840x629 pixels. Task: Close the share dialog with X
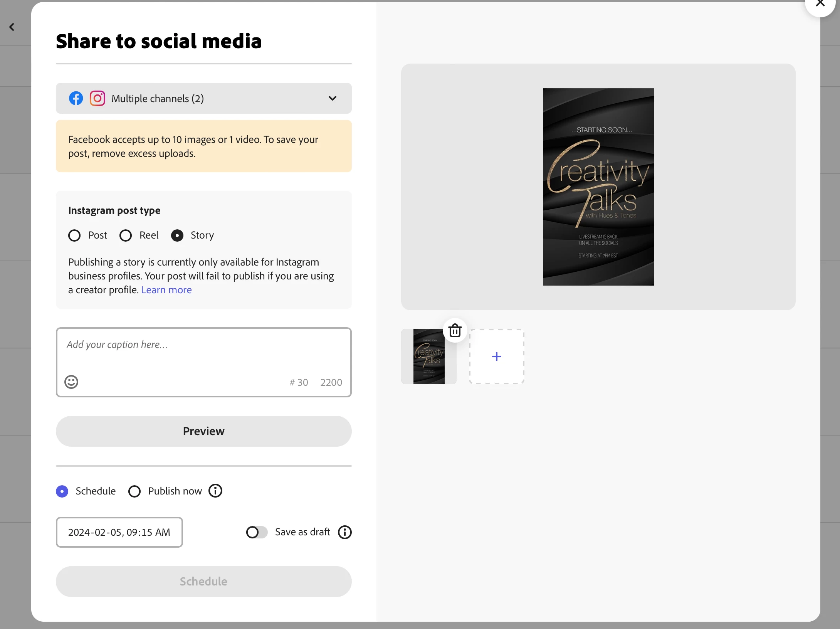click(x=820, y=4)
